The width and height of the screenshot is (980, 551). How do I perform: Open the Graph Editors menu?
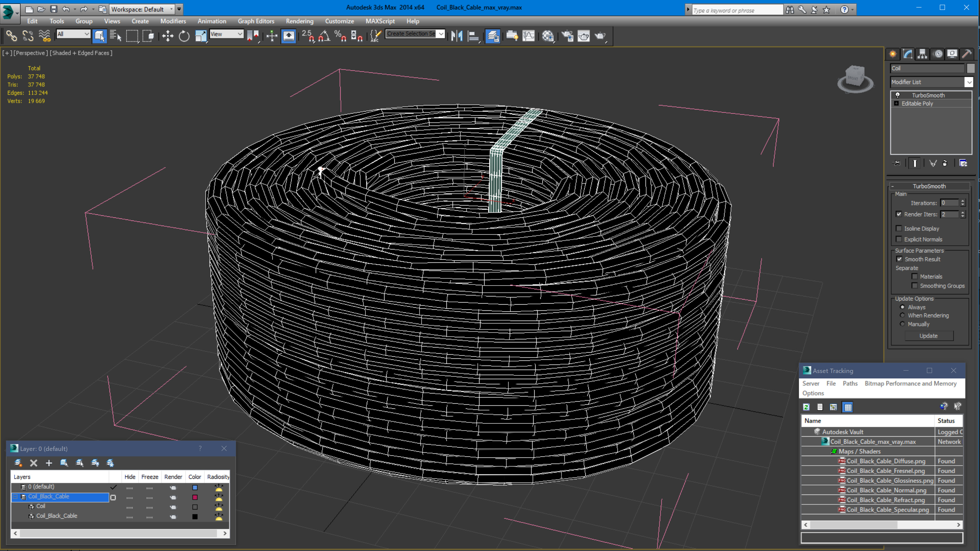[x=256, y=21]
